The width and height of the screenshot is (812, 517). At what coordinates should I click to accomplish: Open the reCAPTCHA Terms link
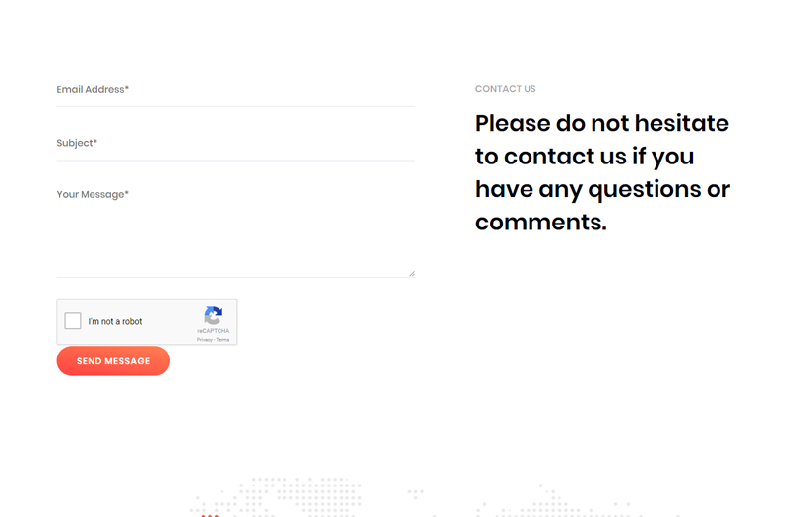coord(223,340)
